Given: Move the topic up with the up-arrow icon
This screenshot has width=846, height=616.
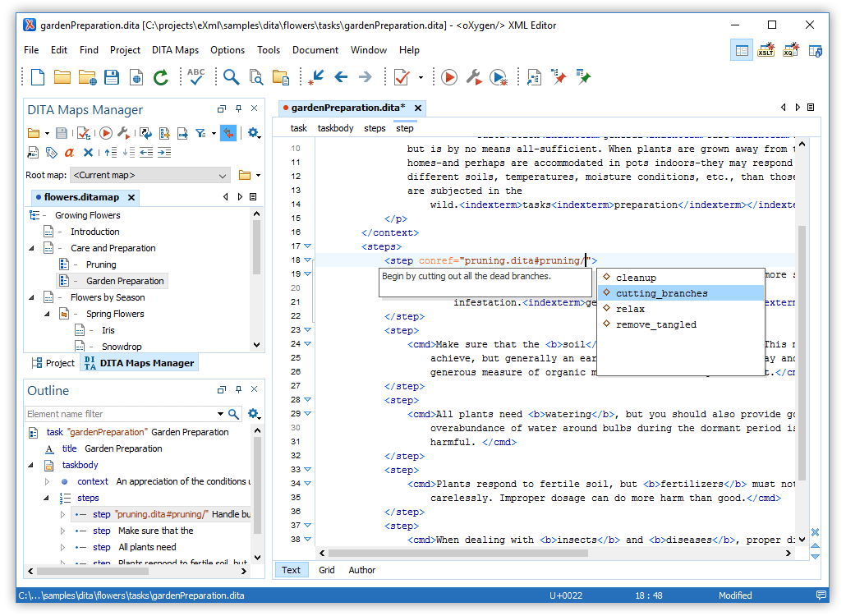Looking at the screenshot, I should click(111, 153).
